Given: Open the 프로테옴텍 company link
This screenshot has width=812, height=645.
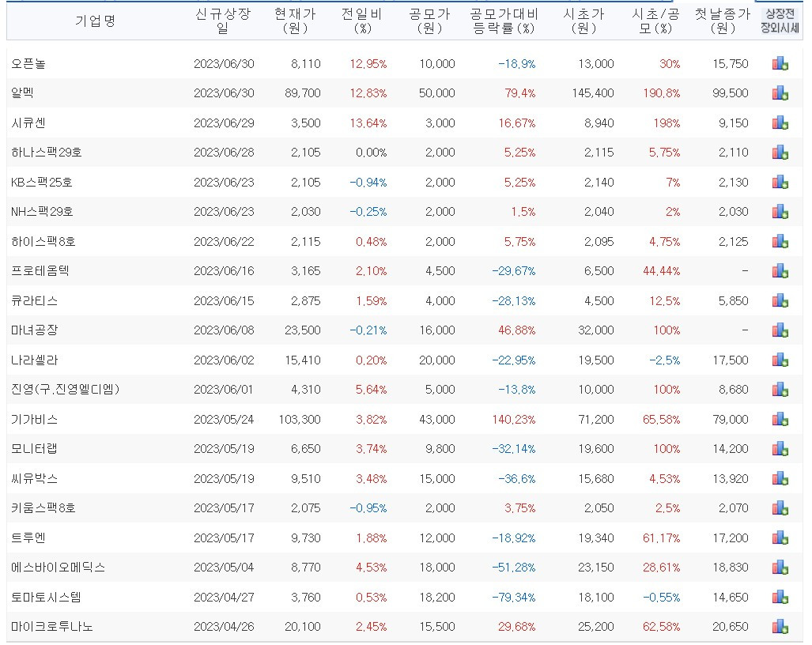Looking at the screenshot, I should (40, 271).
